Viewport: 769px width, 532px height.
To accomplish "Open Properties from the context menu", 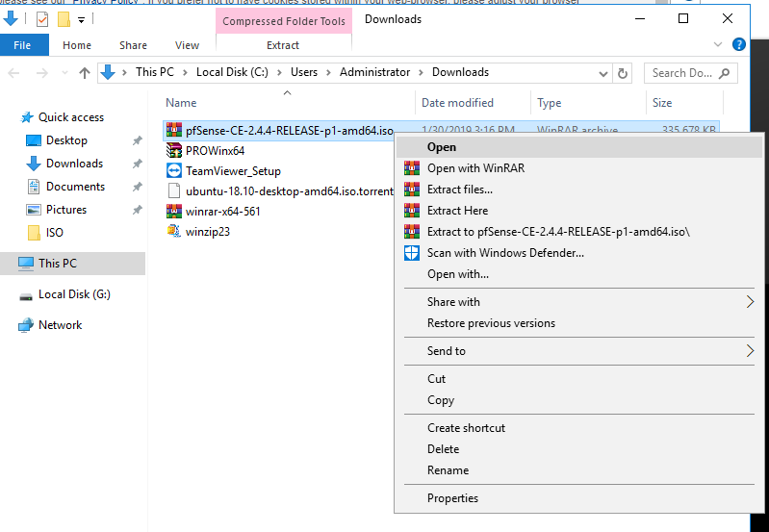I will pos(578,498).
